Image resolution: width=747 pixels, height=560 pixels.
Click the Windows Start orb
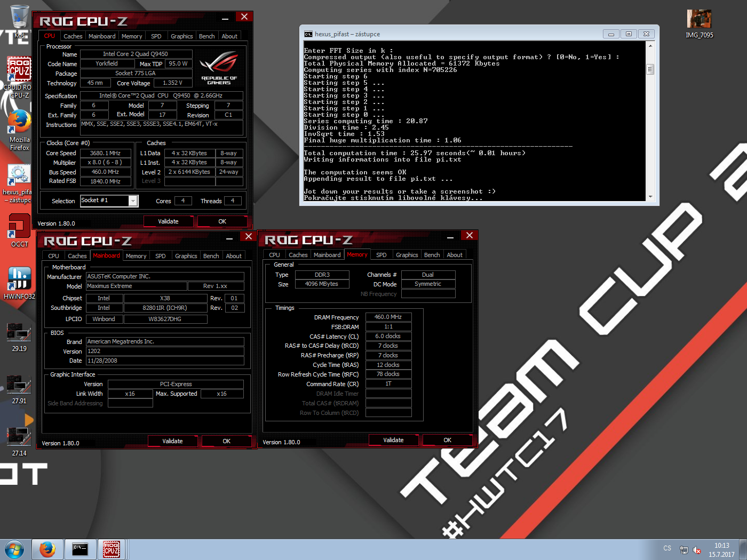[x=14, y=549]
